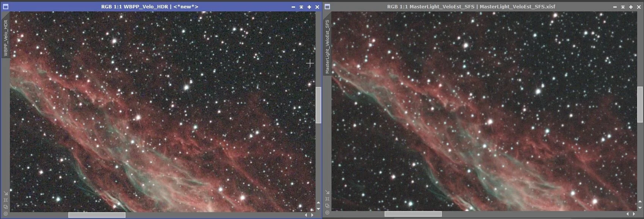Maximize MasterLight_VeloEst_SFS window with plus icon
Screen dimensions: 644x219
[x=631, y=7]
